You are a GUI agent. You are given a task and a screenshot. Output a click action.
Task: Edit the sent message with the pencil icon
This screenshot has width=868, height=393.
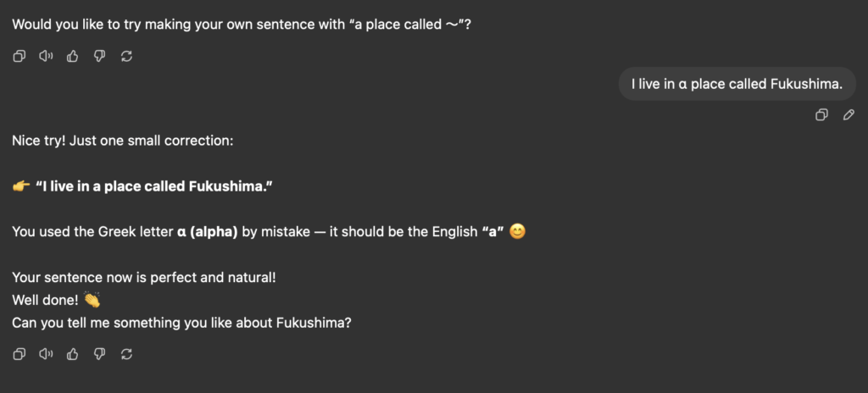point(849,114)
